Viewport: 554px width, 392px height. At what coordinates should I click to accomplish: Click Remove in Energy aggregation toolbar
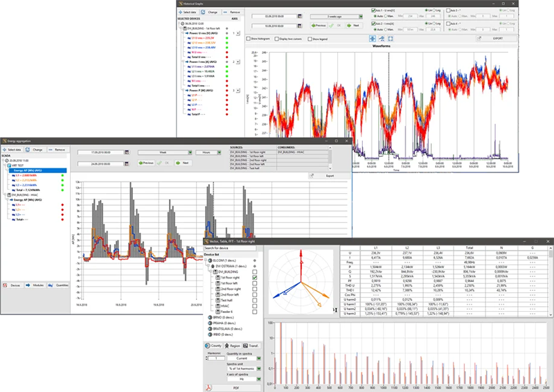(x=56, y=149)
